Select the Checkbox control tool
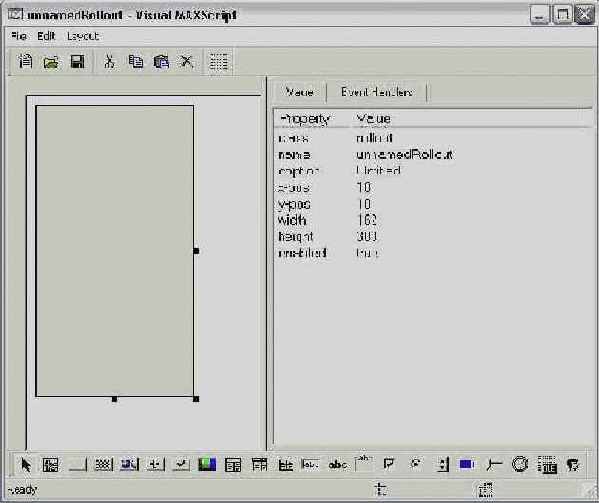Image resolution: width=599 pixels, height=503 pixels. tap(389, 464)
